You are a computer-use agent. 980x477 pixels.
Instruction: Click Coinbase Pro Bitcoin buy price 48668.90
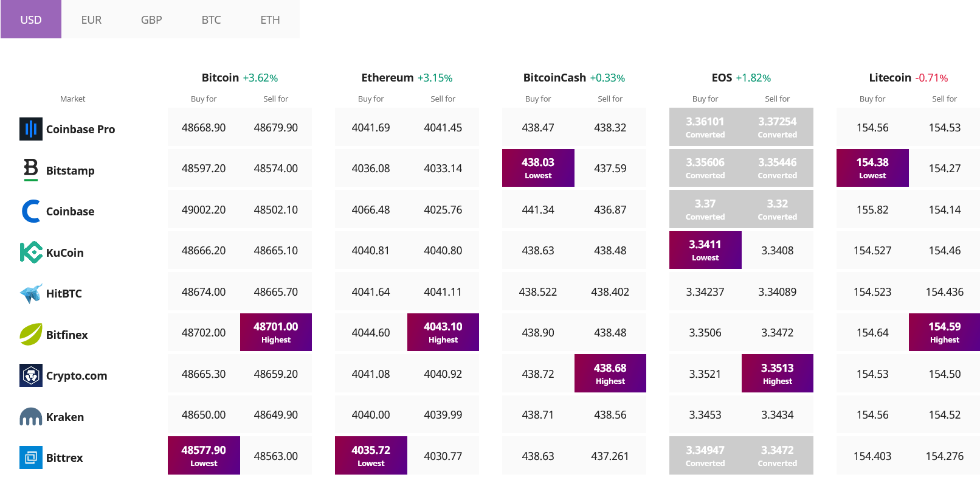tap(204, 128)
